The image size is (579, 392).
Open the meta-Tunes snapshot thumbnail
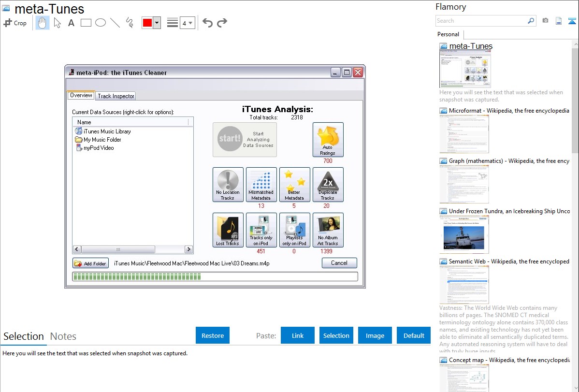pyautogui.click(x=465, y=69)
